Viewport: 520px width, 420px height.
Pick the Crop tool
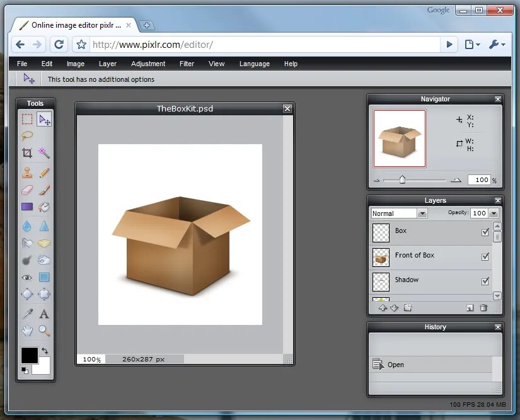27,152
